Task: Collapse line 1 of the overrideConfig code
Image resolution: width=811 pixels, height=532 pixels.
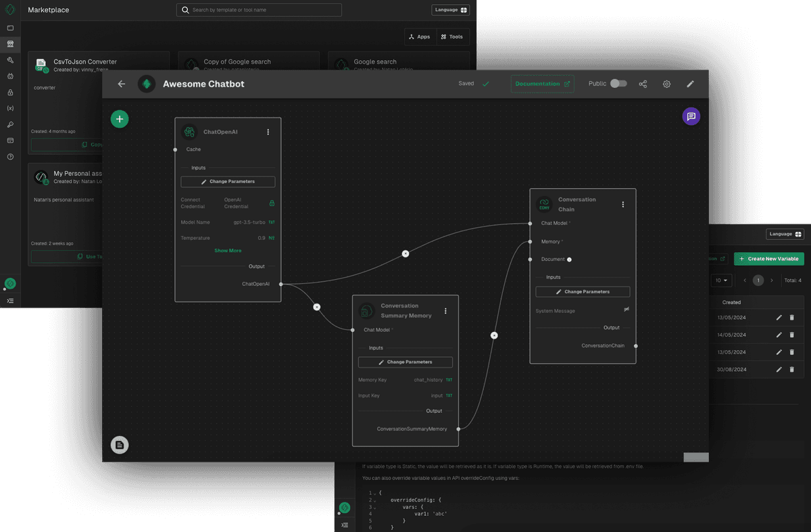Action: [374, 493]
